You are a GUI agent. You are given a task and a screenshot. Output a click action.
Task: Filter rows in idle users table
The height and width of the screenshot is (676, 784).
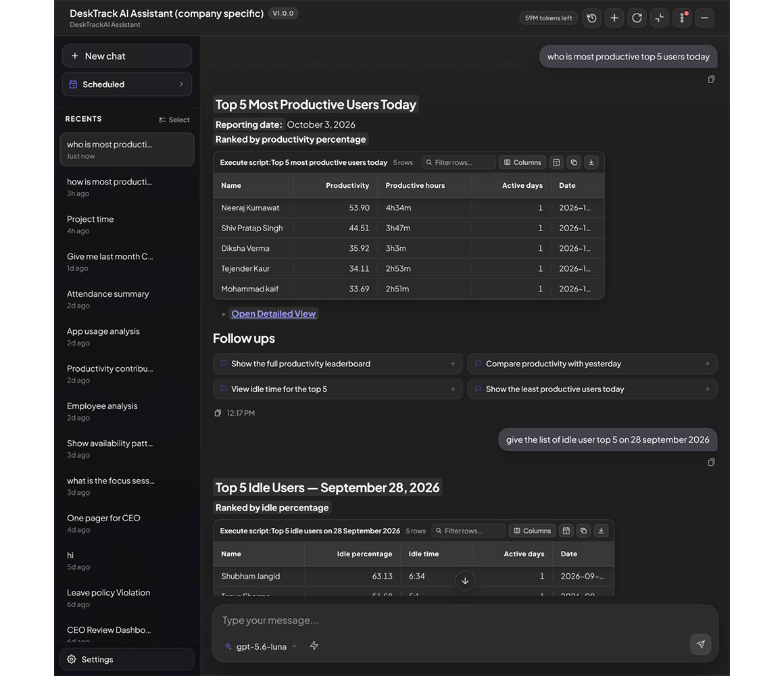coord(468,531)
